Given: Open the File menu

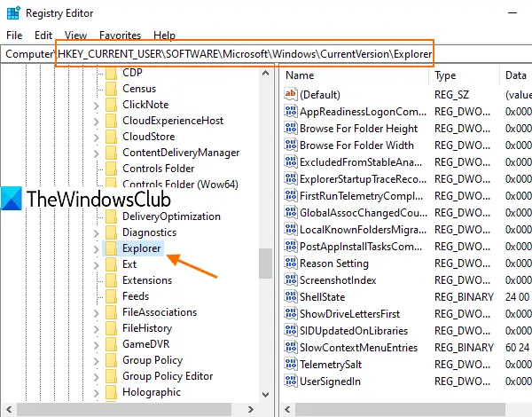Looking at the screenshot, I should tap(14, 35).
